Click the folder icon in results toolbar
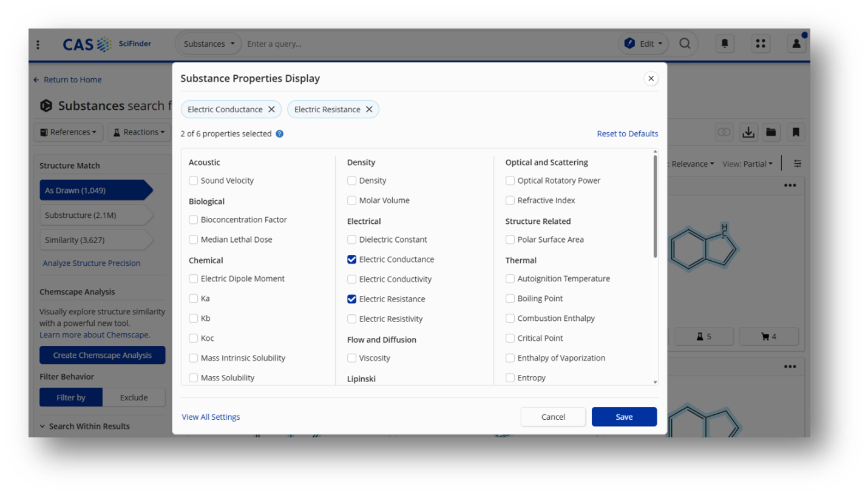Image resolution: width=868 pixels, height=495 pixels. tap(771, 132)
